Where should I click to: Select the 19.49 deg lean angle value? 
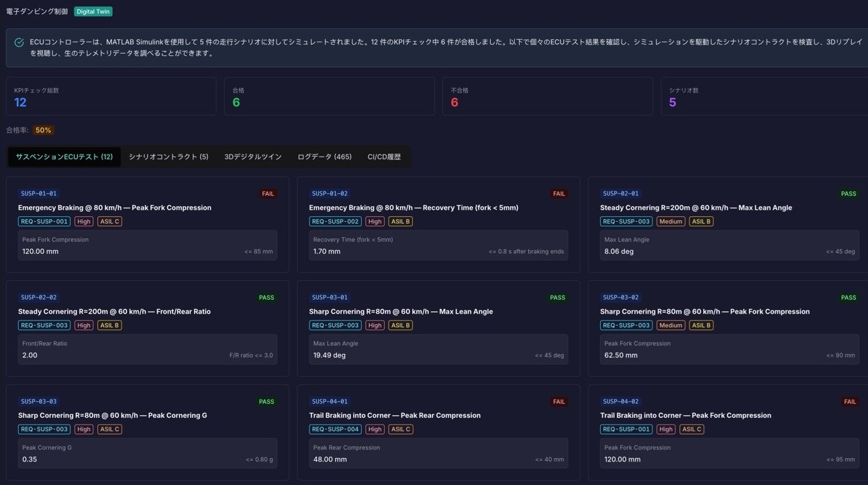pyautogui.click(x=330, y=355)
